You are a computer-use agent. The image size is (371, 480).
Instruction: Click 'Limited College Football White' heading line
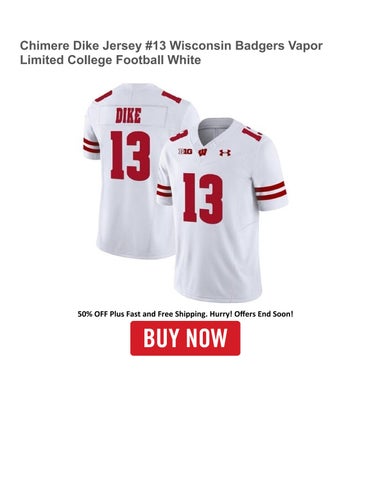110,60
